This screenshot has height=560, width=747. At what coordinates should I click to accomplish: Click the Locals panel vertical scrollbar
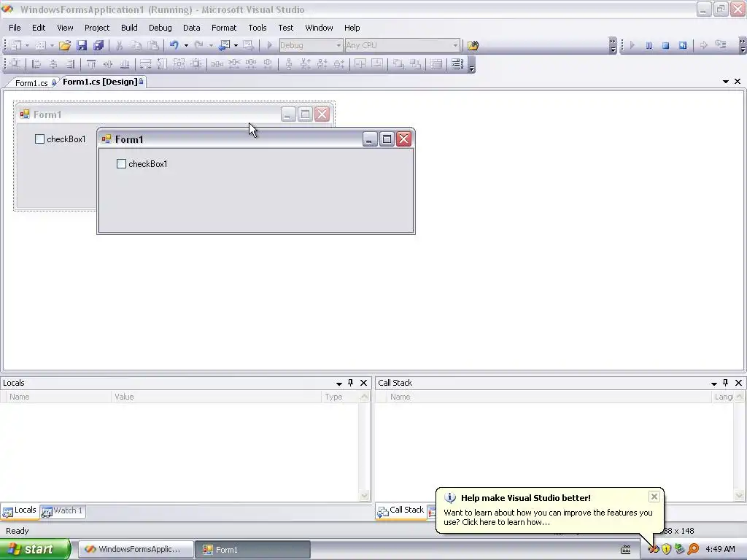(365, 446)
